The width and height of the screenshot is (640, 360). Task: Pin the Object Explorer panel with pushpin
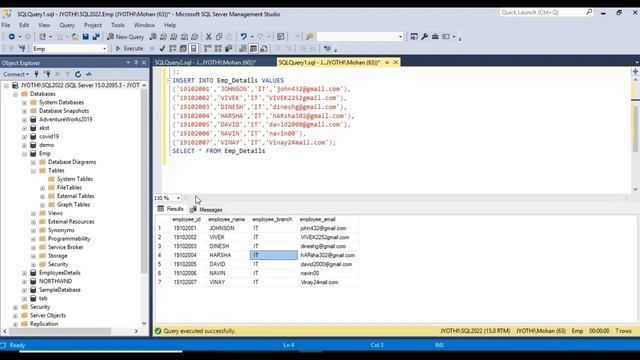tap(136, 62)
